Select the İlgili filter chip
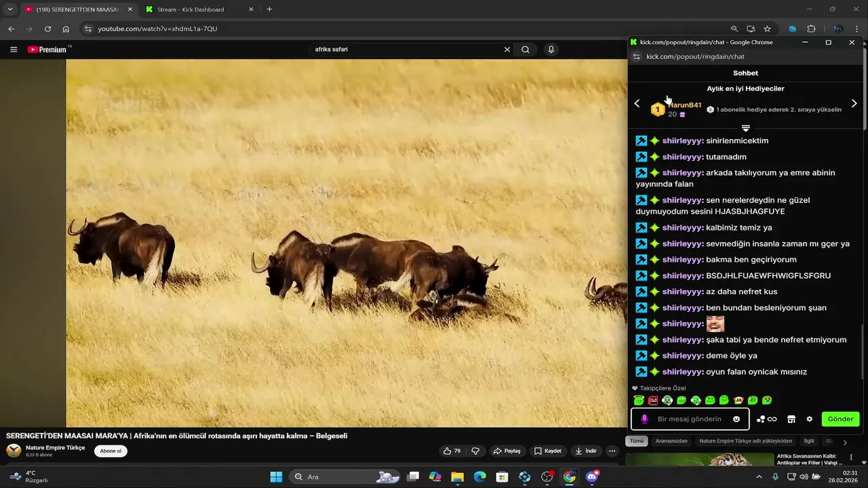 point(809,441)
